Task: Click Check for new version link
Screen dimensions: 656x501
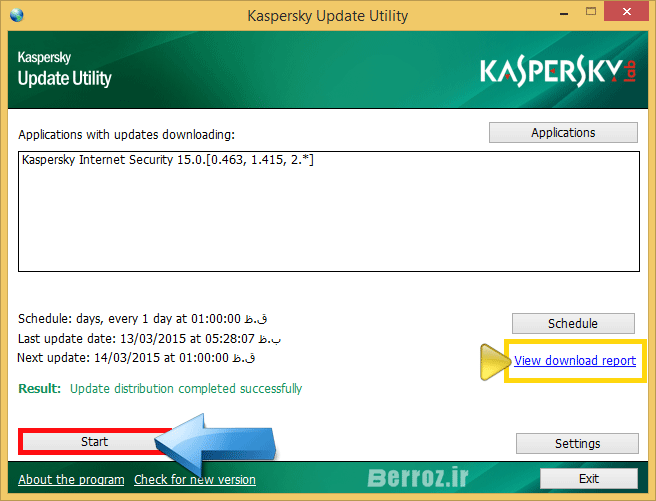Action: click(x=195, y=480)
